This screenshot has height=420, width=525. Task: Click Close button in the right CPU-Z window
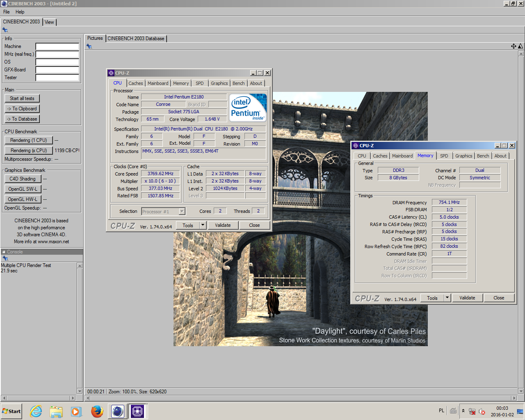[x=499, y=298]
